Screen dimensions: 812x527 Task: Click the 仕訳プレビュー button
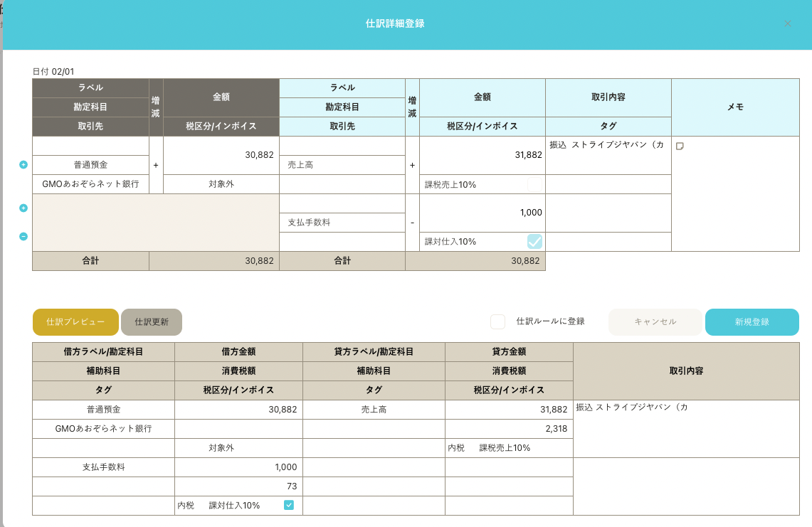click(x=75, y=322)
